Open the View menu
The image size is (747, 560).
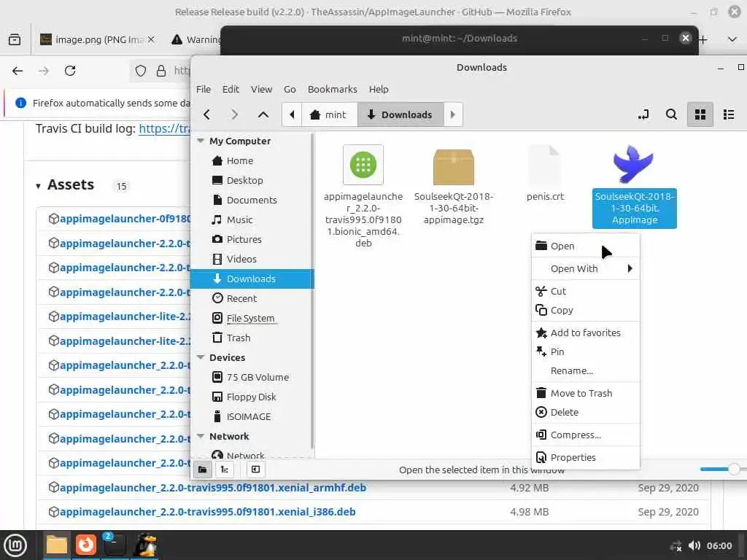(x=262, y=89)
